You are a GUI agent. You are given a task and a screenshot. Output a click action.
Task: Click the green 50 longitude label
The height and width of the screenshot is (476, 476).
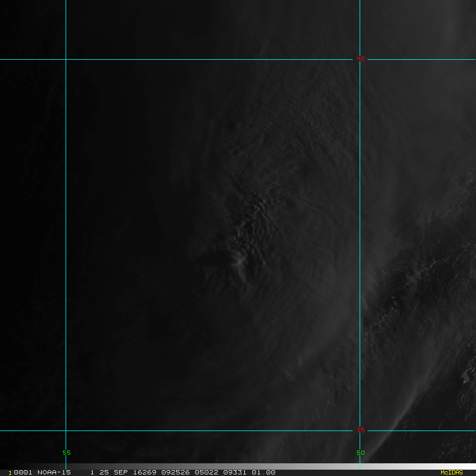(360, 453)
